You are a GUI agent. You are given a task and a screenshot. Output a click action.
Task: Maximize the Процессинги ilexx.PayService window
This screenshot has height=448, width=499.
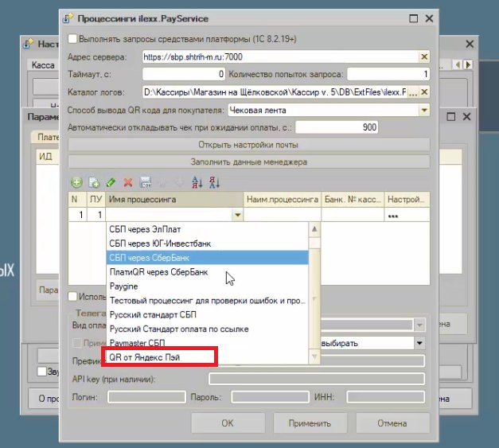click(x=413, y=18)
